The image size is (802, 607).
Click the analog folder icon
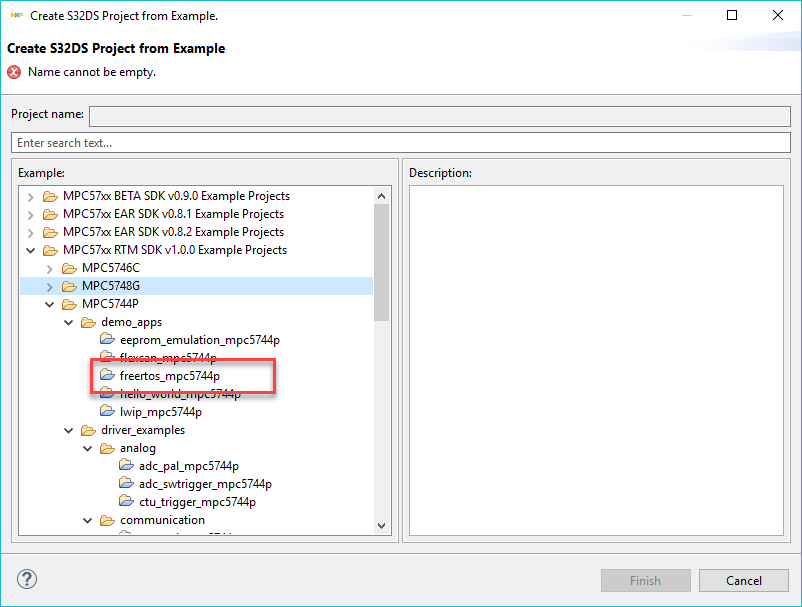(x=107, y=448)
